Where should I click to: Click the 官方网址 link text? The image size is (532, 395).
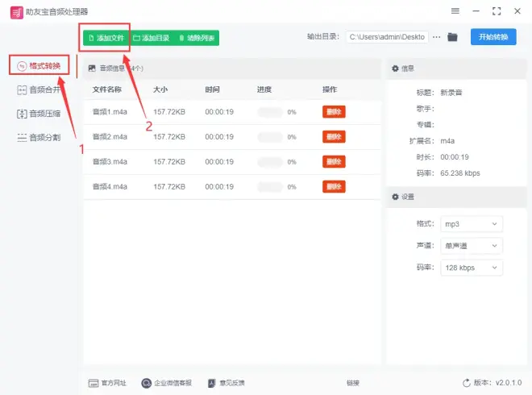(114, 383)
